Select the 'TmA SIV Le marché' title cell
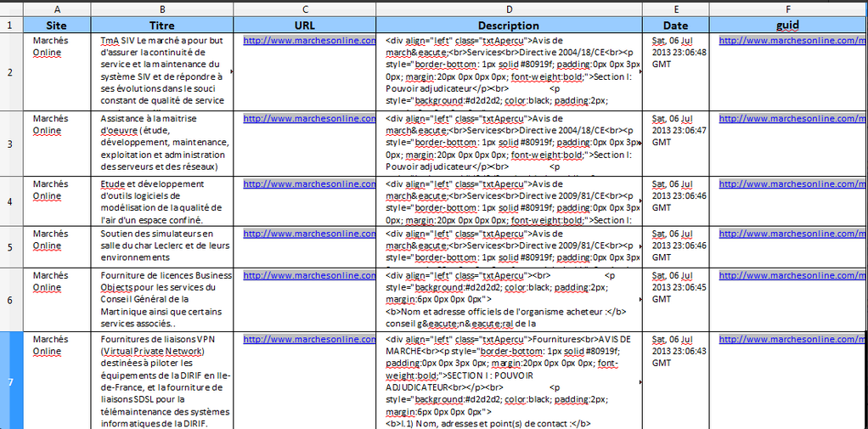This screenshot has width=868, height=429. pos(161,71)
